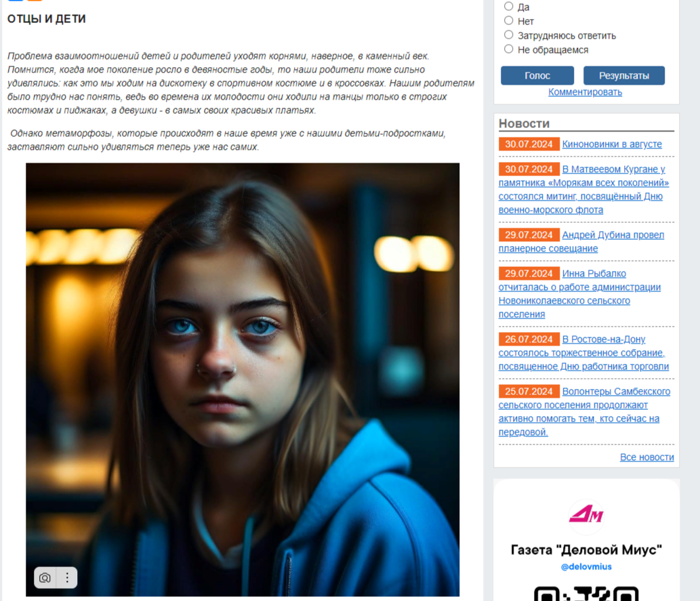Open the three-dot menu on the photo

(67, 578)
